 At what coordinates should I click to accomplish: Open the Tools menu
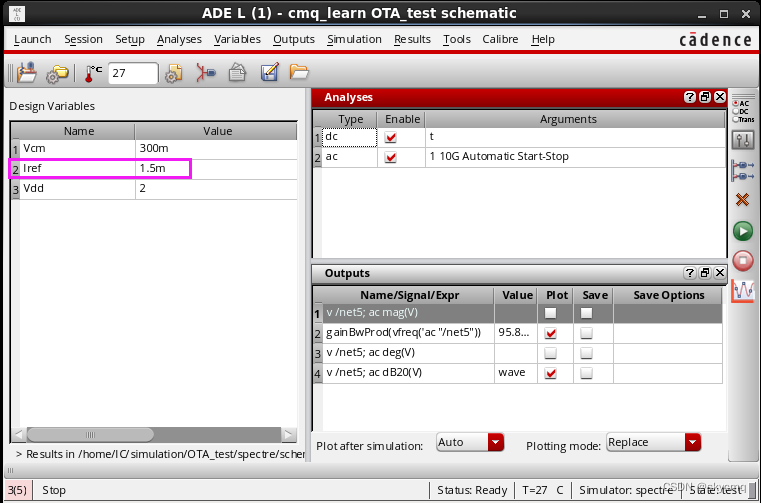[457, 39]
